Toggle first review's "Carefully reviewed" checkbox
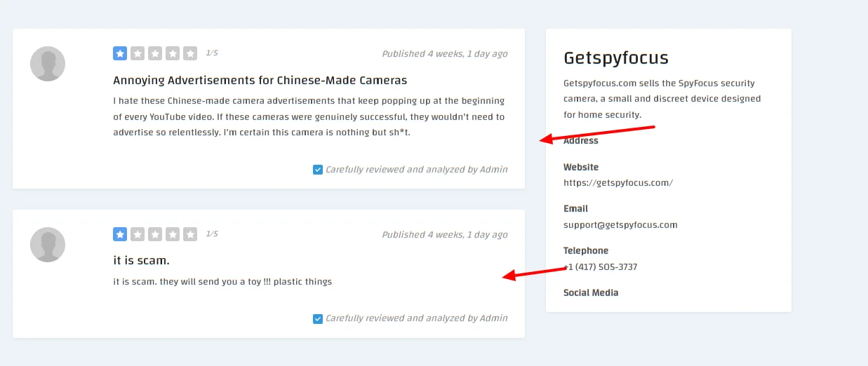Viewport: 868px width, 366px height. 318,170
